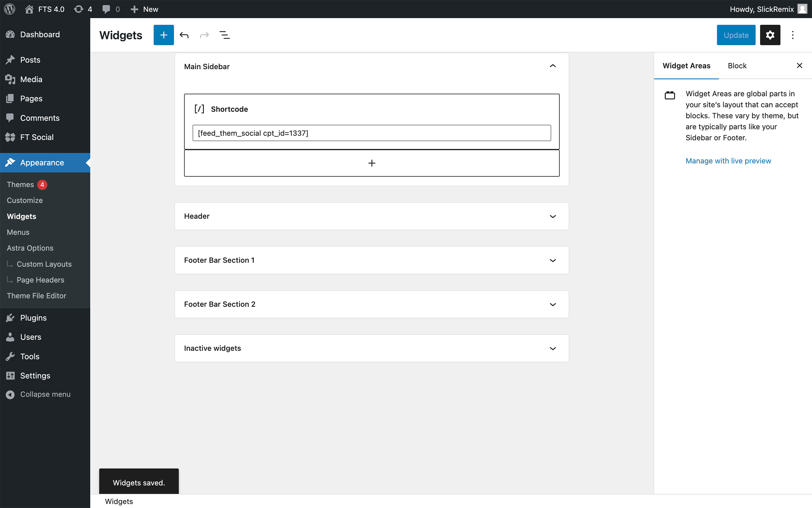Viewport: 812px width, 508px height.
Task: Select the Shortcode block icon
Action: 199,109
